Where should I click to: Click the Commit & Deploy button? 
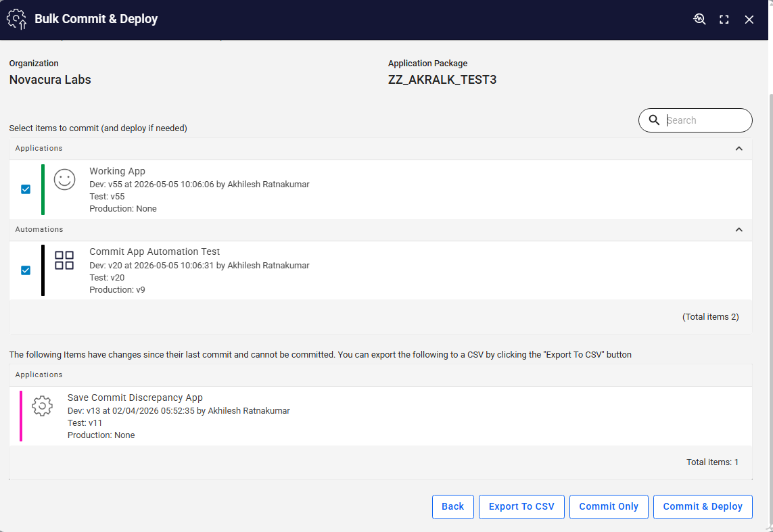click(703, 507)
